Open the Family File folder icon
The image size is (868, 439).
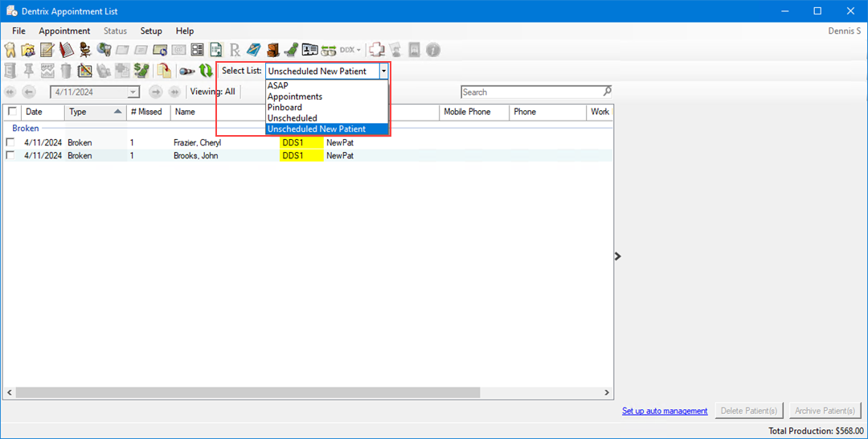(x=28, y=50)
